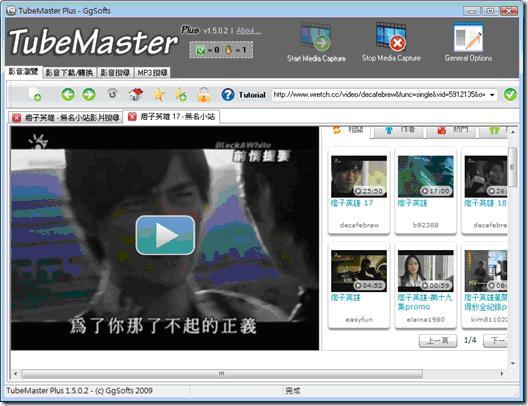Click the vertical scrollbar down arrow
This screenshot has width=528, height=406.
[513, 363]
